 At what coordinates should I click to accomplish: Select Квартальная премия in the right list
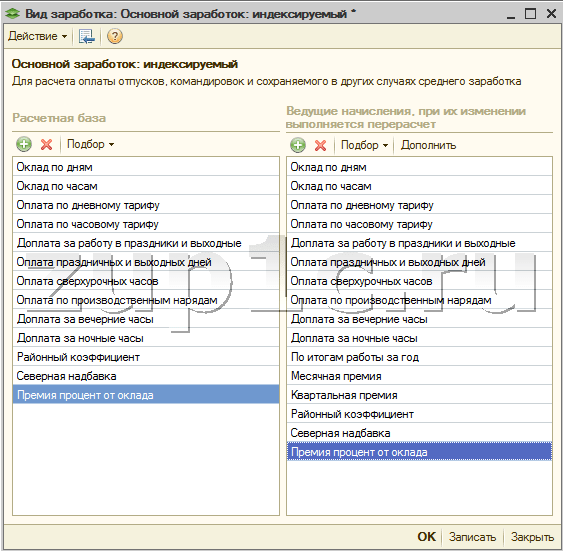(x=419, y=395)
